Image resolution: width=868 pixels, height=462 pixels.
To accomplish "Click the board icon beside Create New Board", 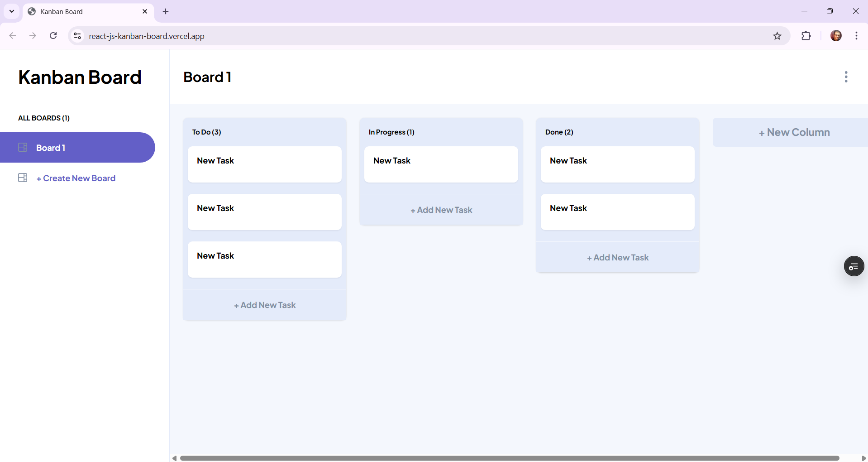I will [x=22, y=178].
